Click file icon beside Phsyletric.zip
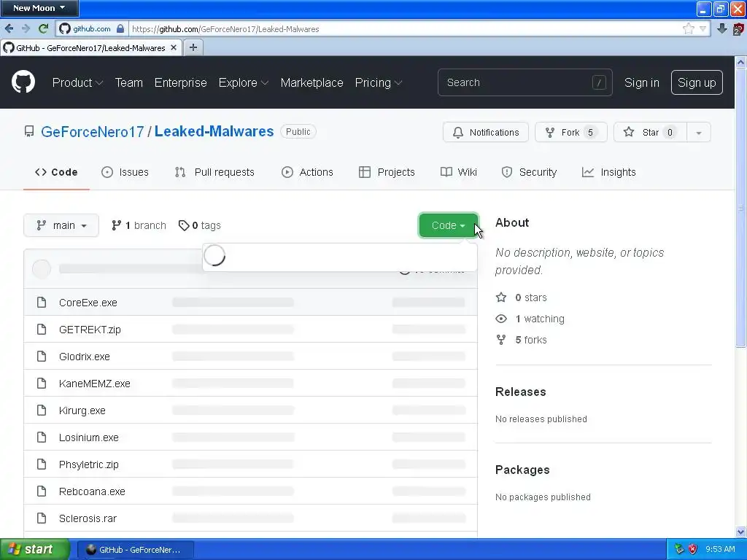747x560 pixels. pyautogui.click(x=42, y=464)
